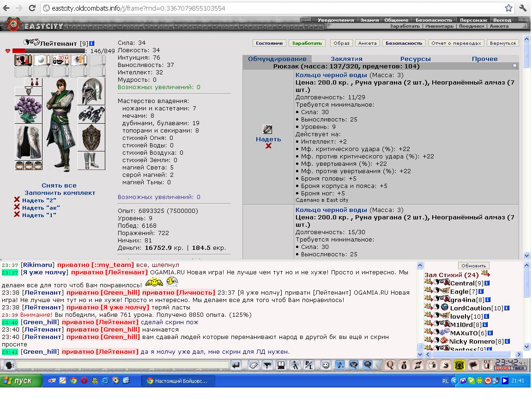The width and height of the screenshot is (532, 399).
Task: Send chat message with the enter arrow icon
Action: coord(236,365)
